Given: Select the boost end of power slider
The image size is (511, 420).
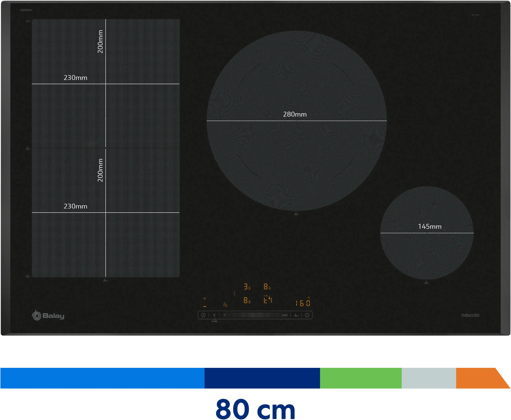Looking at the screenshot, I should coord(285,315).
